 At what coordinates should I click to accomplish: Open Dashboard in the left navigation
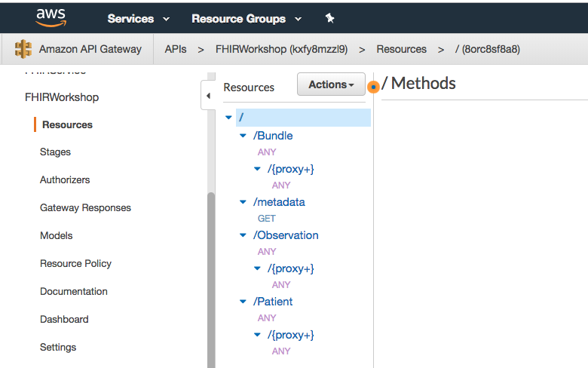[x=64, y=319]
